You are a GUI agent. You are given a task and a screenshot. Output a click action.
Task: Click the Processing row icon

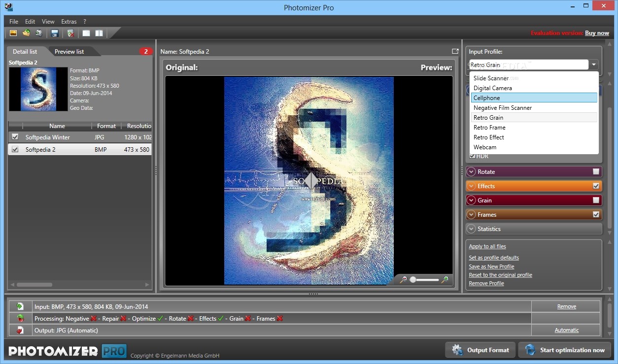point(20,318)
